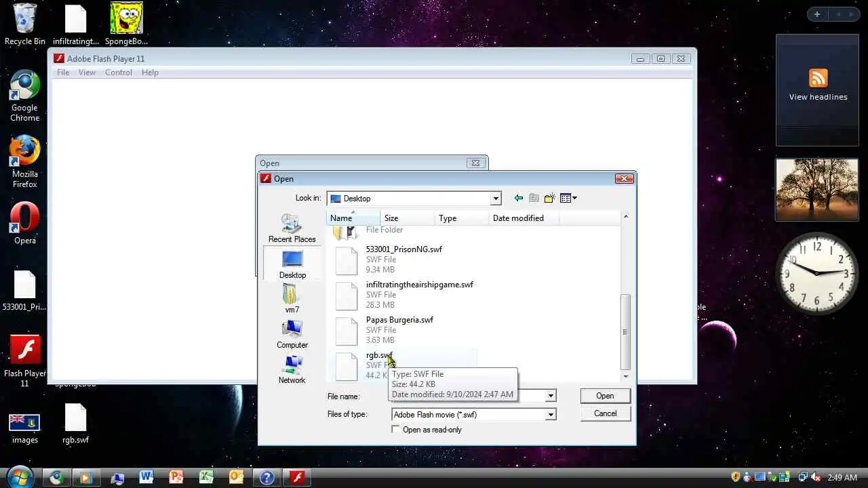
Task: Select Network in the places sidebar
Action: tap(292, 369)
